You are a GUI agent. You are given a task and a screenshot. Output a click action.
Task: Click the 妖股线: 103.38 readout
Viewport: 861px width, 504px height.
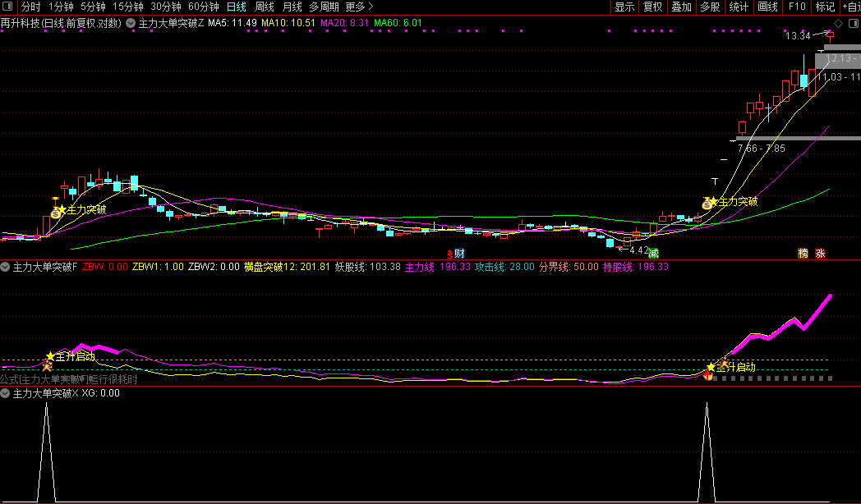(x=368, y=267)
